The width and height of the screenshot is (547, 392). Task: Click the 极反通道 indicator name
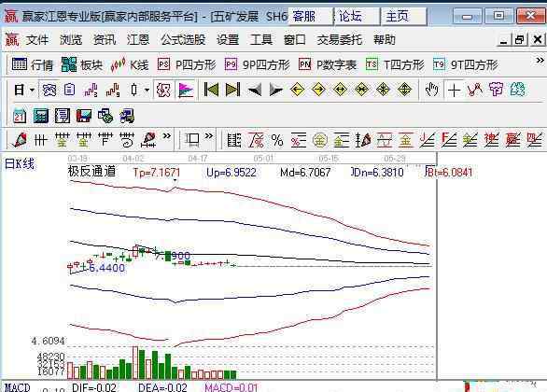(91, 171)
